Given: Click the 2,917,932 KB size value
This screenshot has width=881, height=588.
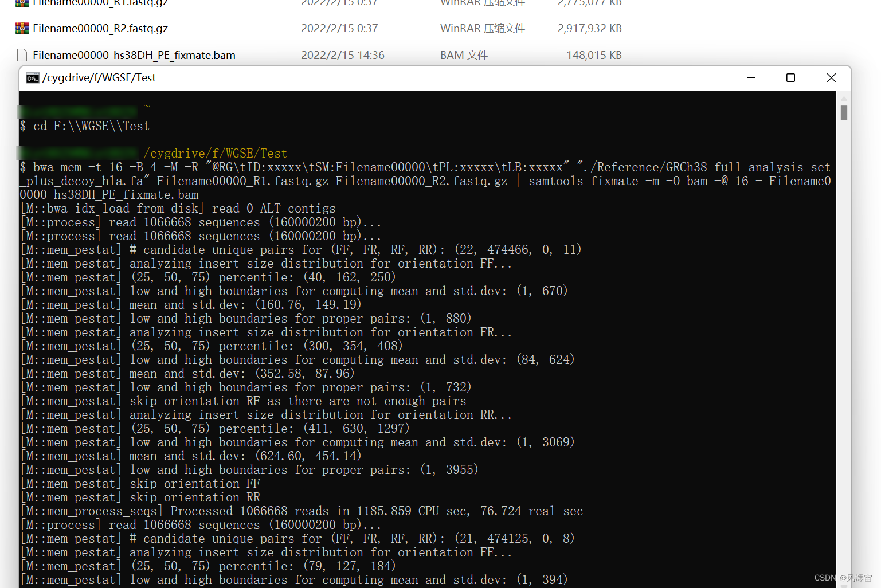Looking at the screenshot, I should tap(589, 28).
